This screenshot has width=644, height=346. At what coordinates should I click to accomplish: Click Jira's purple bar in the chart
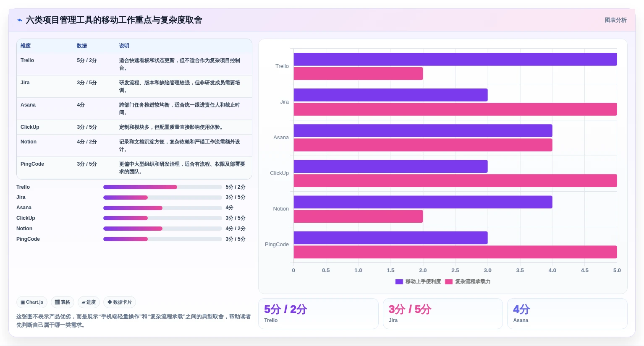click(390, 95)
